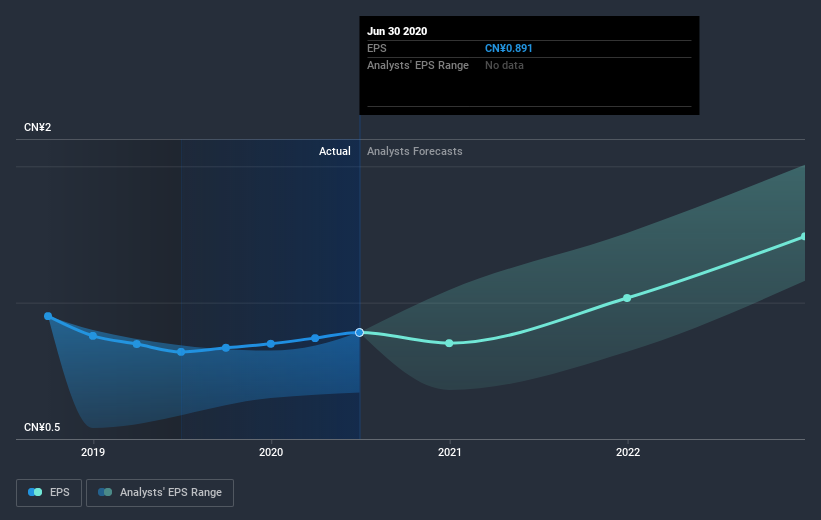The height and width of the screenshot is (520, 821).
Task: Click the "Analysts' EPS Range" tooltip row label
Action: (x=418, y=65)
